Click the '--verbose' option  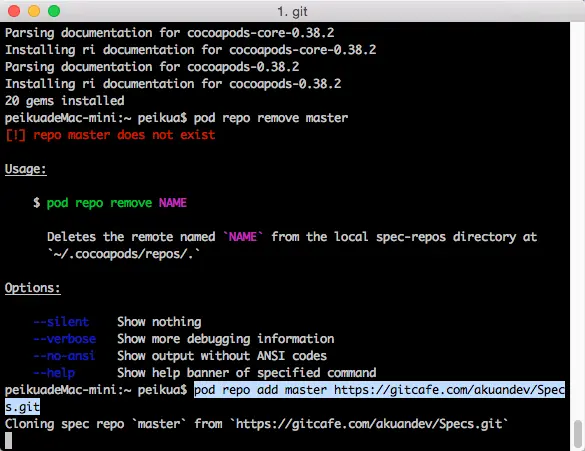[65, 339]
